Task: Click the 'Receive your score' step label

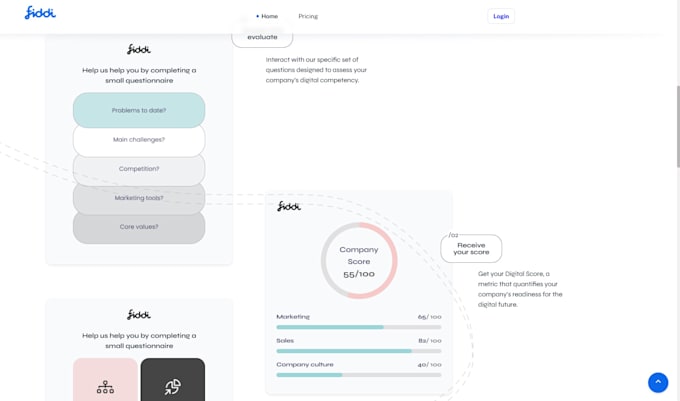Action: [x=471, y=249]
